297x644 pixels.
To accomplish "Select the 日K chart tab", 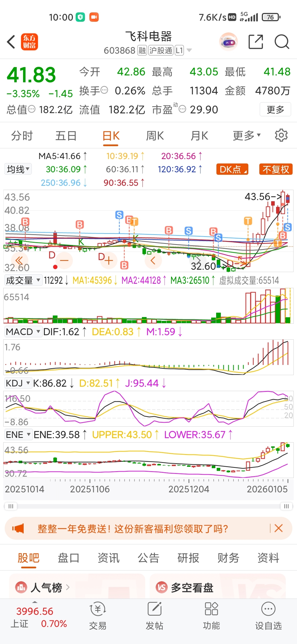I will tap(111, 135).
